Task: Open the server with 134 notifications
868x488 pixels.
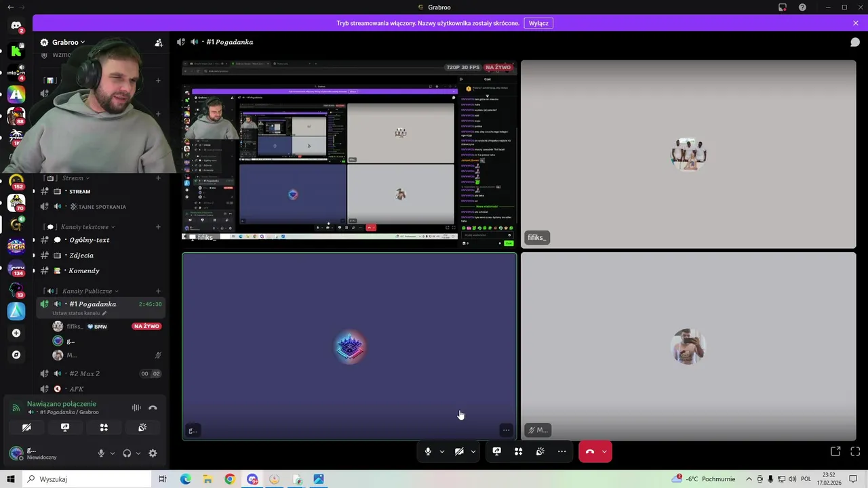Action: click(x=16, y=268)
